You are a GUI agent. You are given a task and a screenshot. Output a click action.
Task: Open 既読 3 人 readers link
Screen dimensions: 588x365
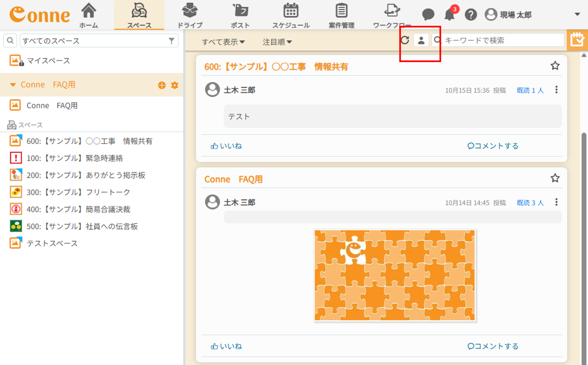tap(530, 202)
